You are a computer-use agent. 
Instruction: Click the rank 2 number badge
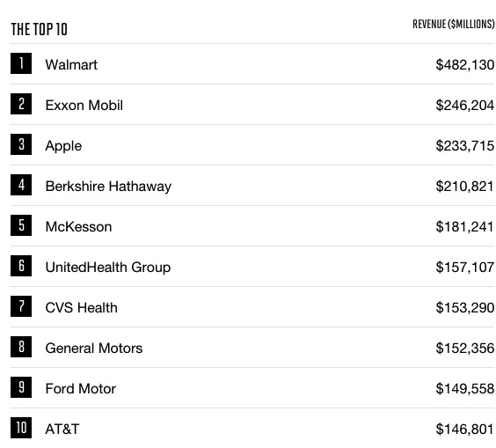(21, 104)
